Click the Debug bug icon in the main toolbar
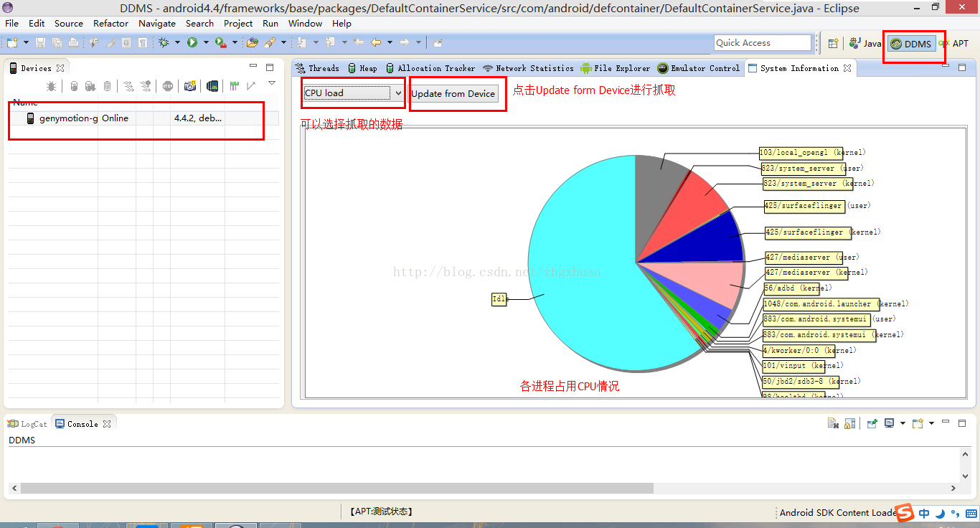 [x=164, y=42]
